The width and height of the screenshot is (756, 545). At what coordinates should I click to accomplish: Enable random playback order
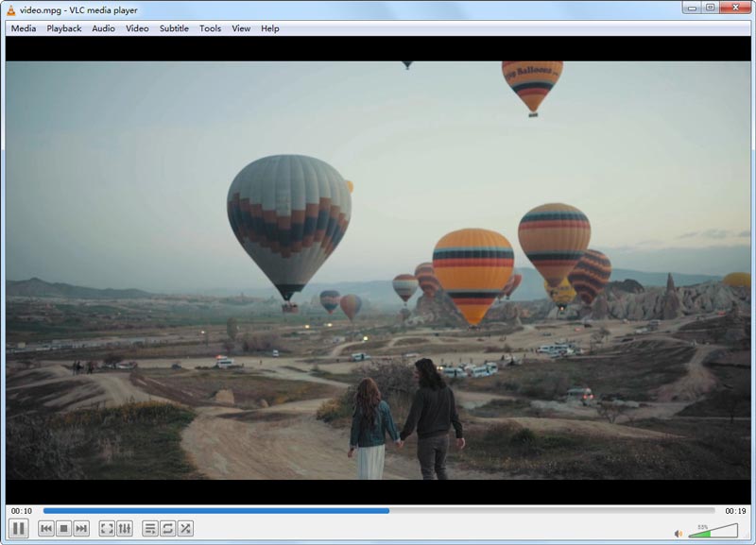click(x=184, y=529)
